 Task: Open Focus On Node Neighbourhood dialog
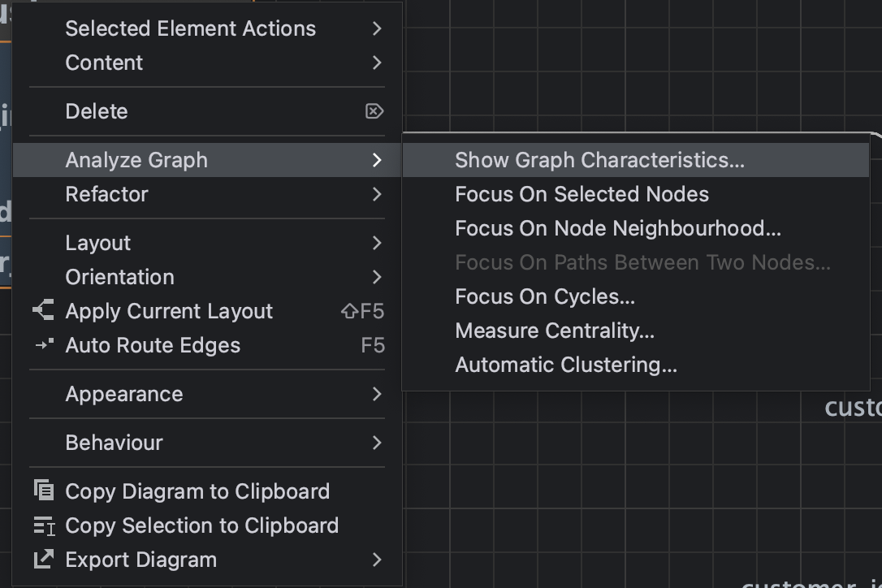(x=617, y=228)
